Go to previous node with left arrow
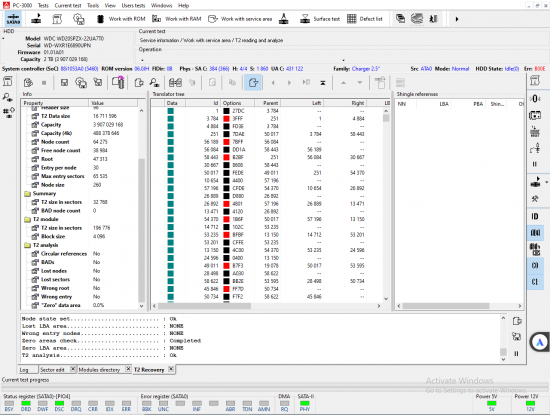Screen dimensions: 550x415 [273, 83]
